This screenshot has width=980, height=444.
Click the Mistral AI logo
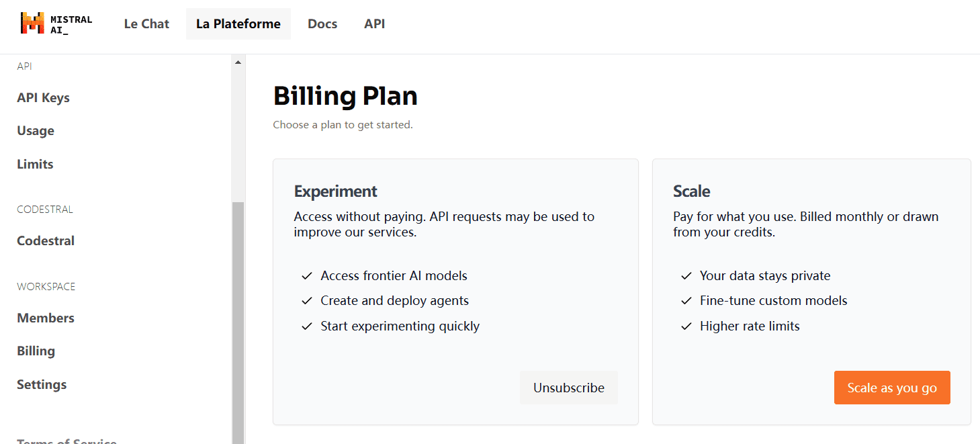click(56, 24)
